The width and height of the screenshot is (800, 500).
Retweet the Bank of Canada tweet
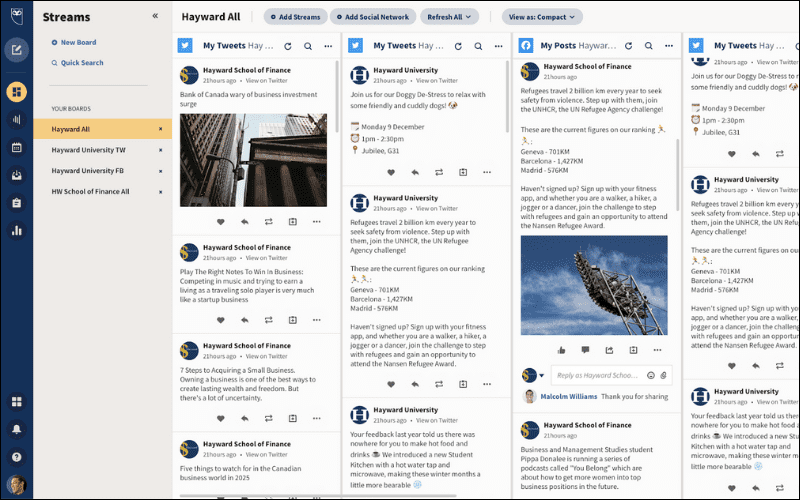[x=268, y=221]
